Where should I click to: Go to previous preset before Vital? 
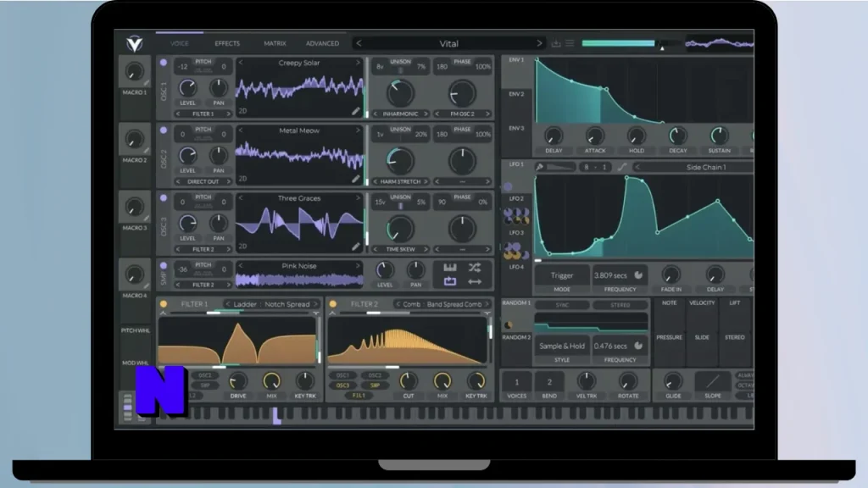(359, 43)
